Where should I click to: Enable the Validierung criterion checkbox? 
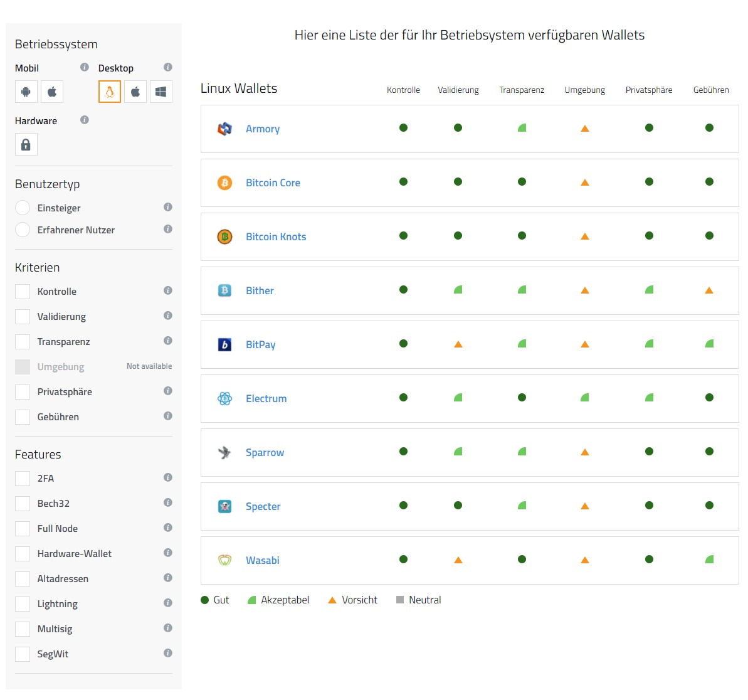click(23, 316)
